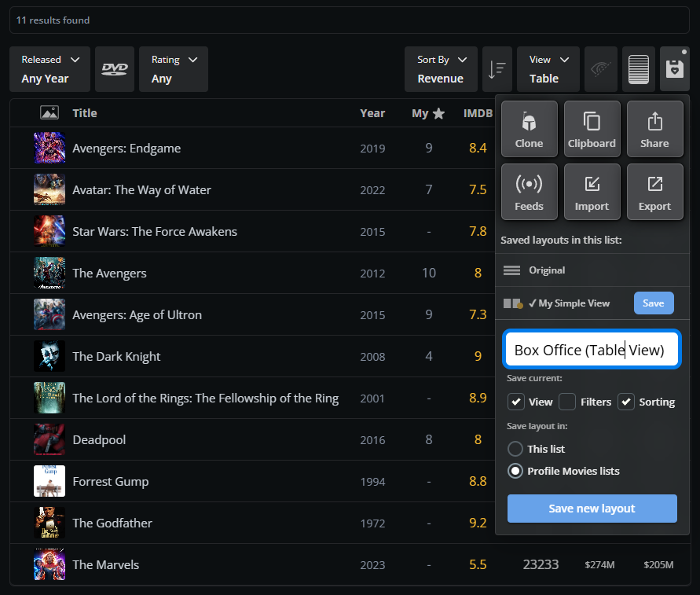
Task: Click the Export icon
Action: coord(655,192)
